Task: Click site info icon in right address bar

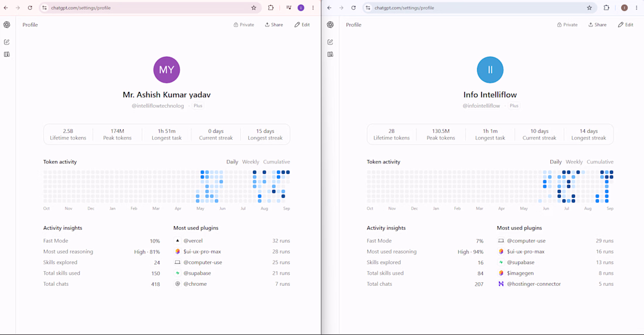Action: (368, 8)
